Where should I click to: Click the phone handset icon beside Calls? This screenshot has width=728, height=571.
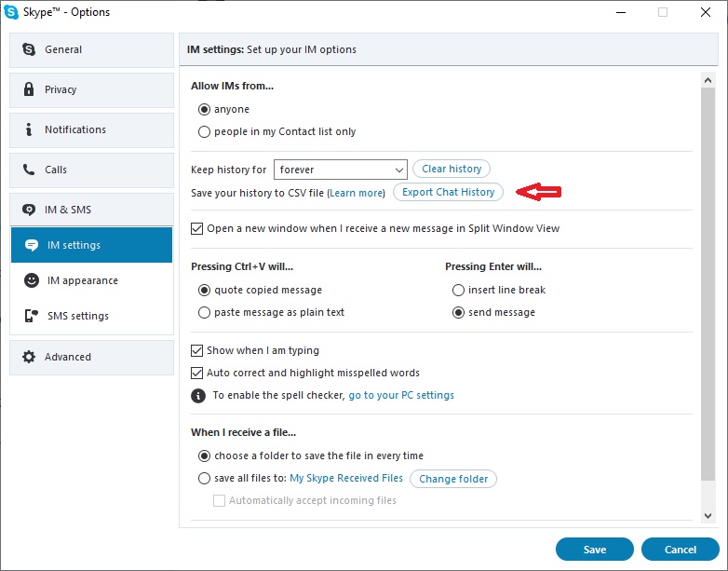pyautogui.click(x=29, y=170)
